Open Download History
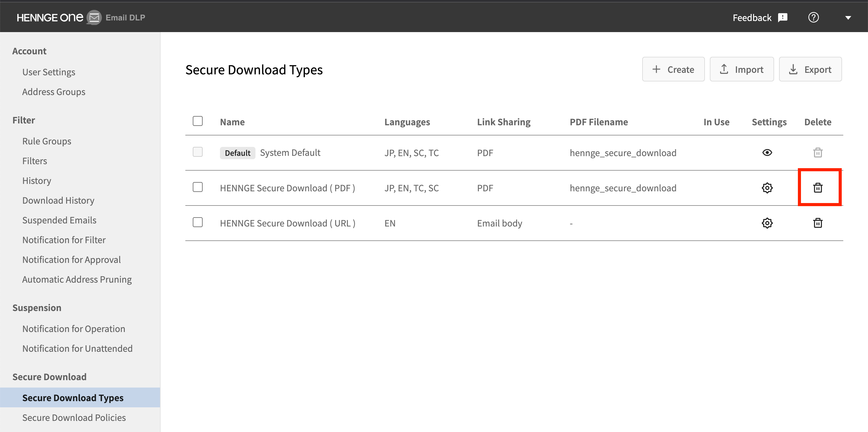The height and width of the screenshot is (432, 868). tap(58, 200)
